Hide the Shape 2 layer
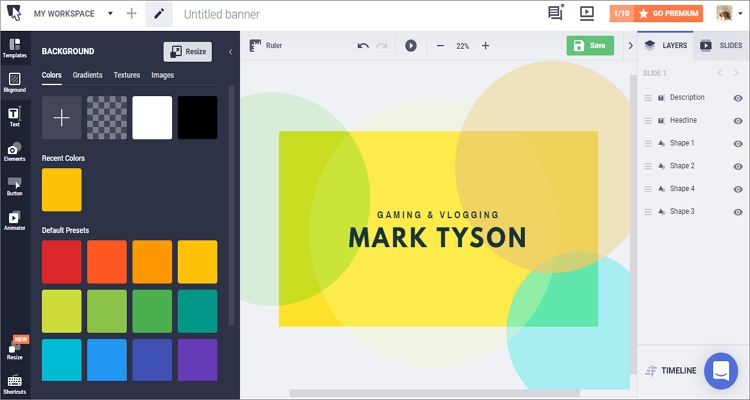 738,167
